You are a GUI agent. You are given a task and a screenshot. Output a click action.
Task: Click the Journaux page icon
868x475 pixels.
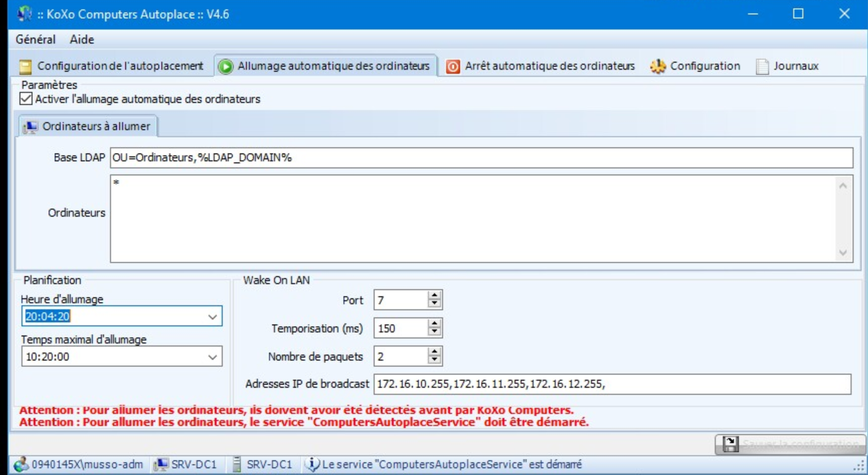coord(762,66)
